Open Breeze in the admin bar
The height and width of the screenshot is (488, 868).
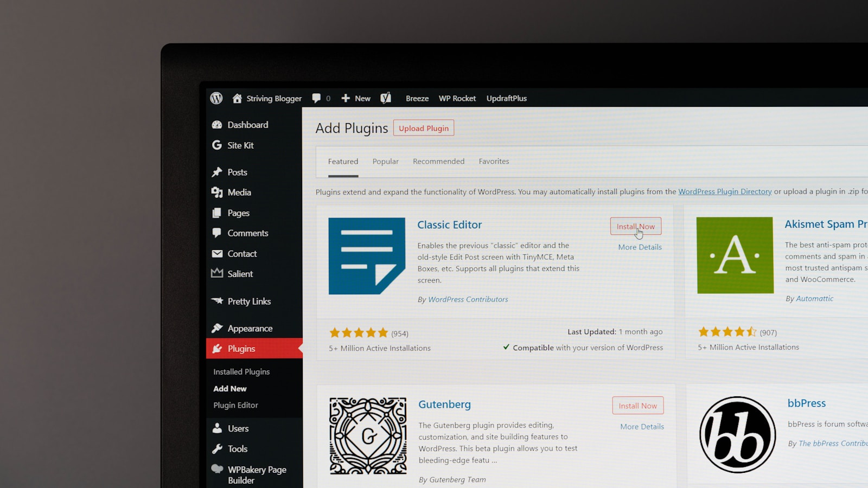(x=417, y=98)
